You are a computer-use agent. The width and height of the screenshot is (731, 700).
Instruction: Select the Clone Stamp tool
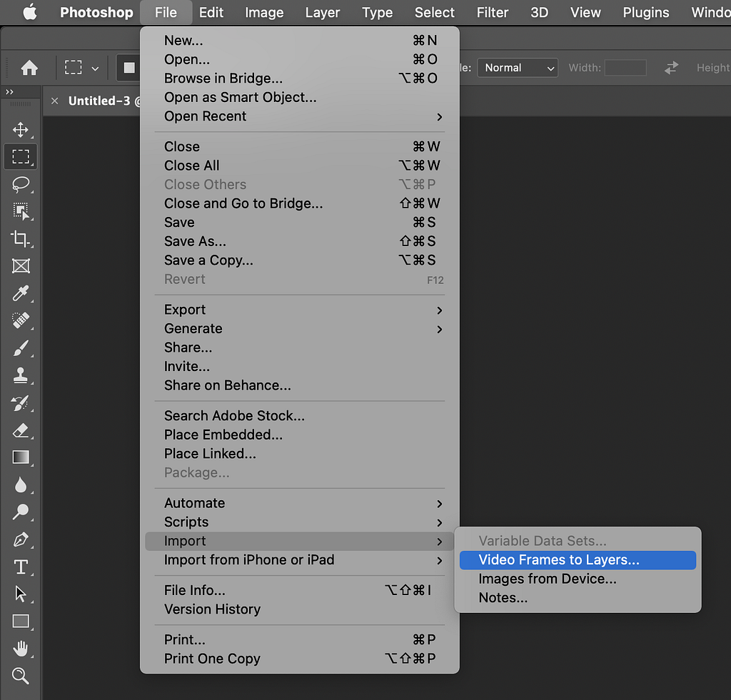coord(21,375)
